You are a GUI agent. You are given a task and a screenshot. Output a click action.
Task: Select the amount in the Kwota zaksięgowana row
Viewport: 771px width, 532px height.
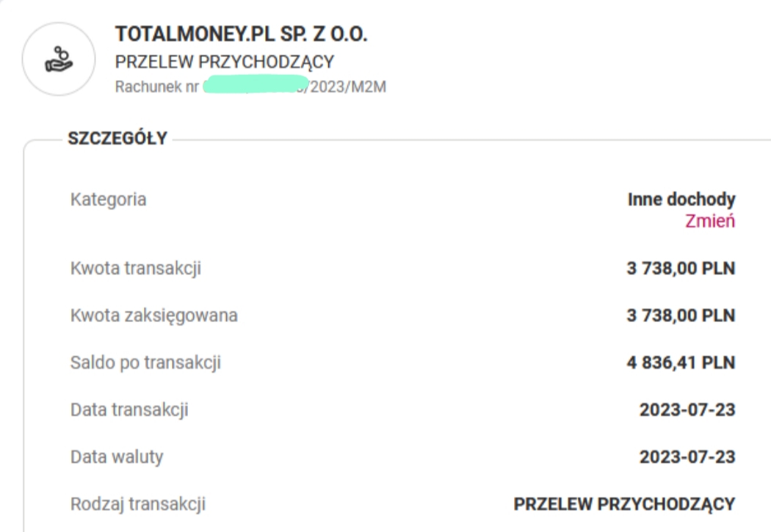(680, 316)
